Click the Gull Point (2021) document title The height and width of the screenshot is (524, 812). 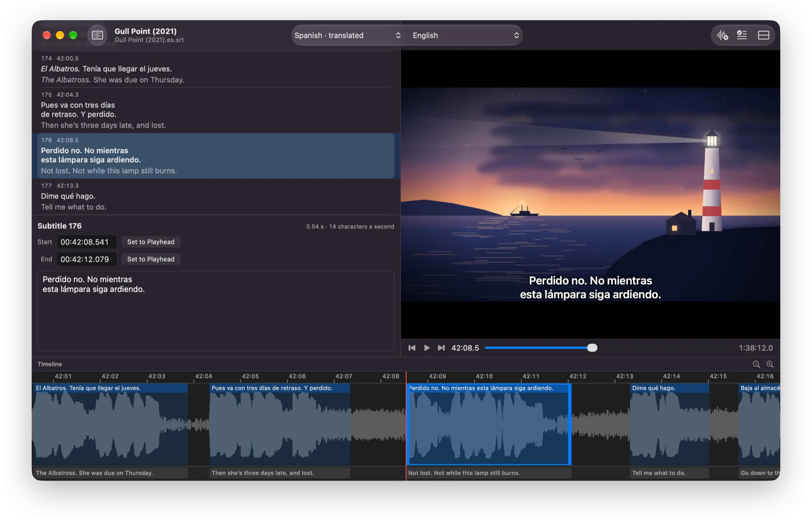(x=146, y=31)
